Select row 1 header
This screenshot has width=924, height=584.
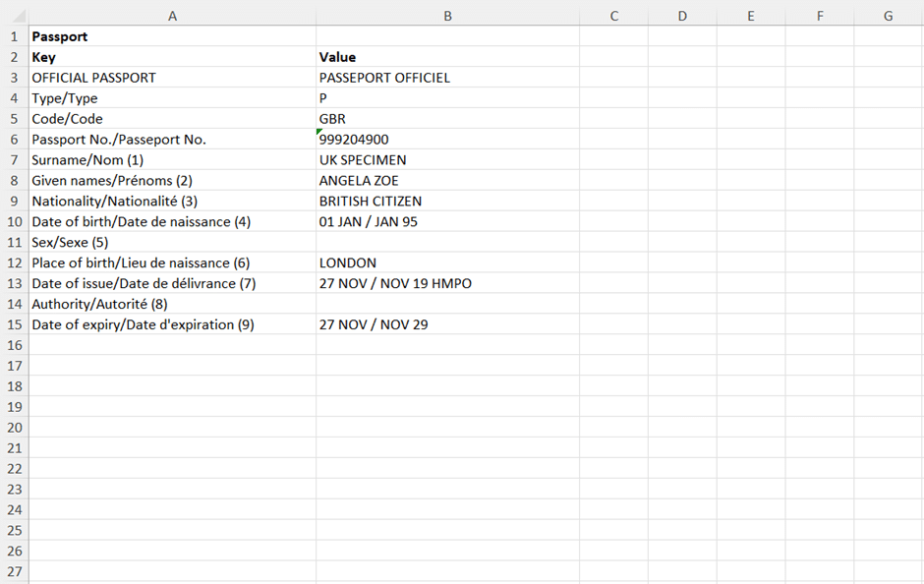click(14, 36)
